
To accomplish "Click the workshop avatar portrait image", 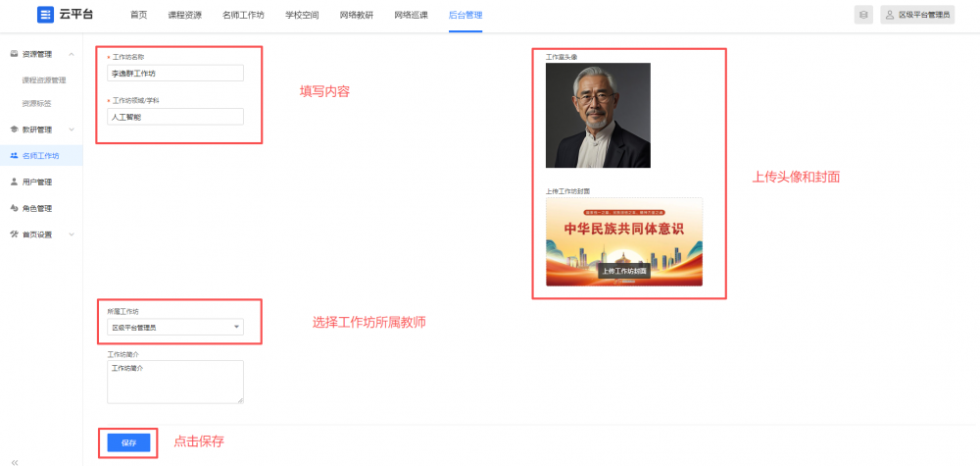I will click(x=598, y=115).
